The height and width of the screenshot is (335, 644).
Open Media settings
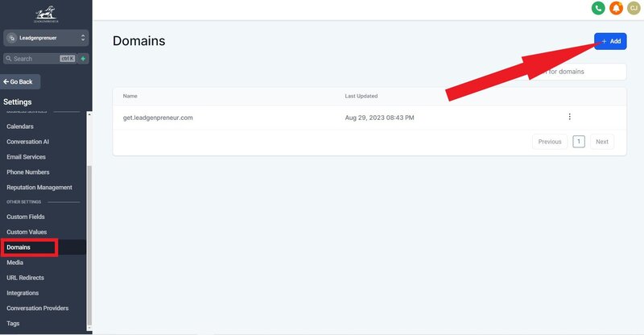coord(14,263)
